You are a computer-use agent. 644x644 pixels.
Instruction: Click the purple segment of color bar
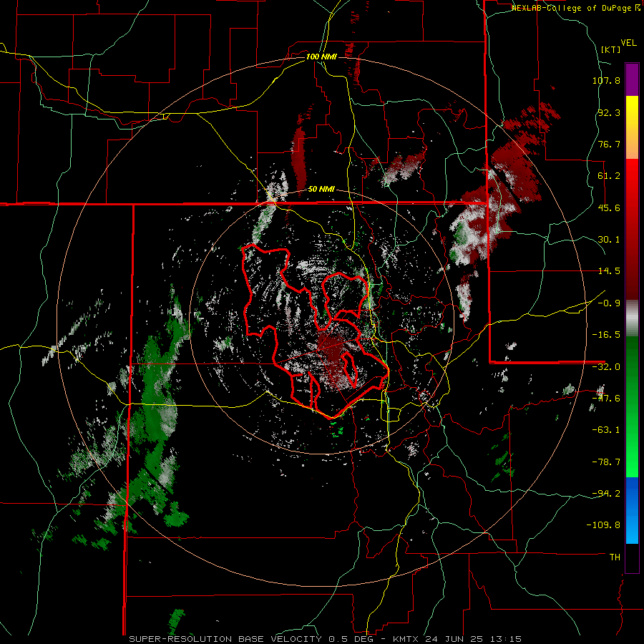632,79
